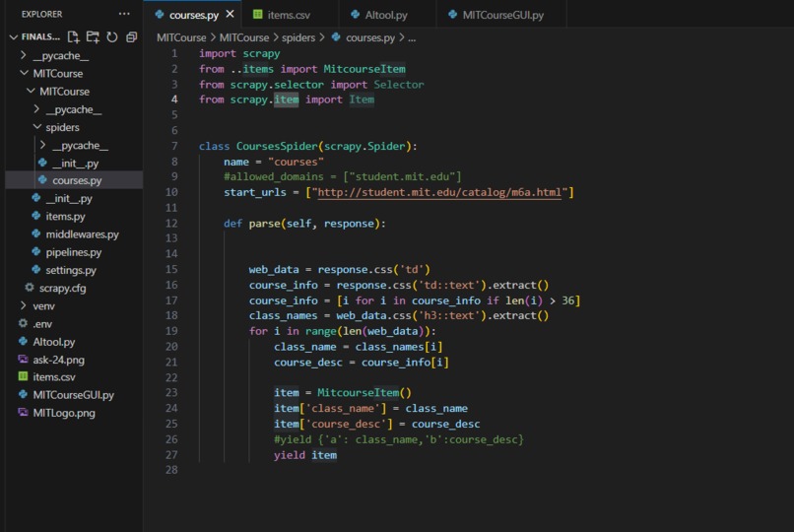The width and height of the screenshot is (794, 532).
Task: Close the courses.py tab
Action: [230, 14]
